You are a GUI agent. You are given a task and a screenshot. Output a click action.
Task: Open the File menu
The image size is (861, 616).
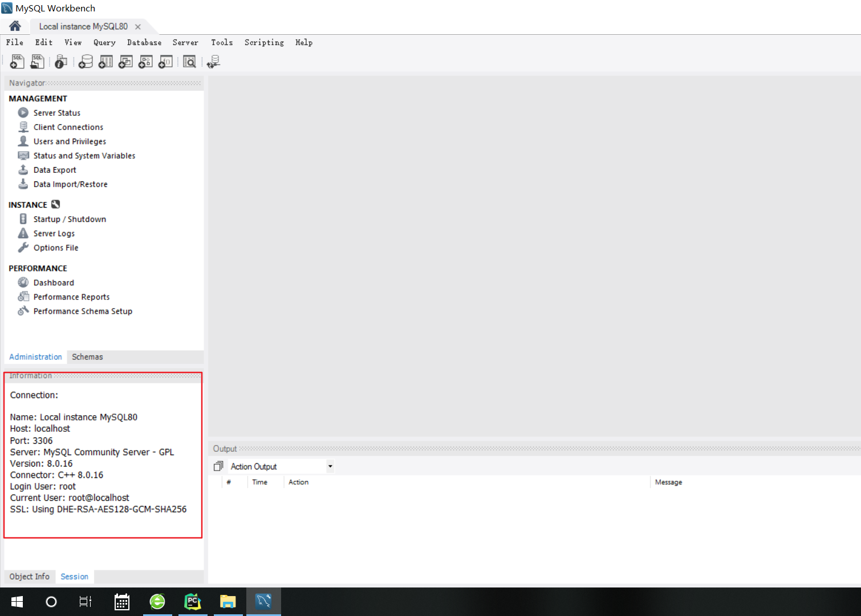tap(15, 42)
